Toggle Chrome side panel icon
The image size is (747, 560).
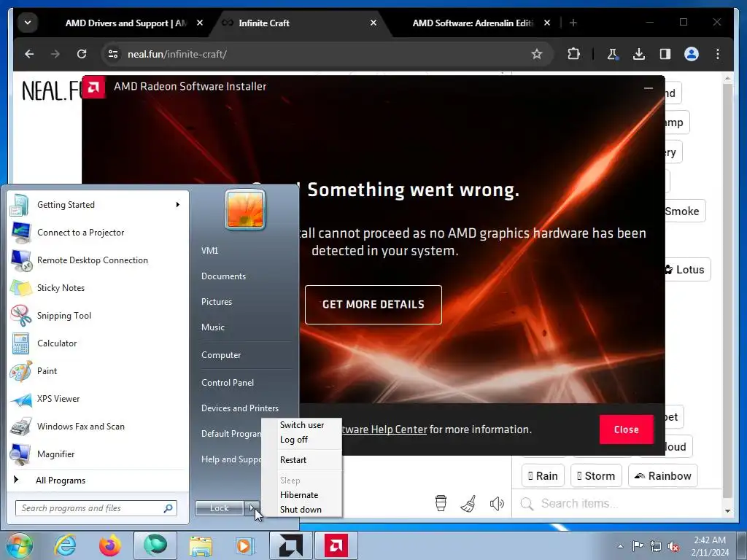[665, 54]
